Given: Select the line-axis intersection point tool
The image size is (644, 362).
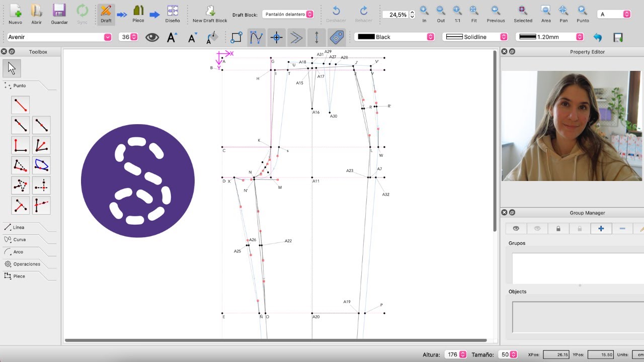Looking at the screenshot, I should coord(42,206).
